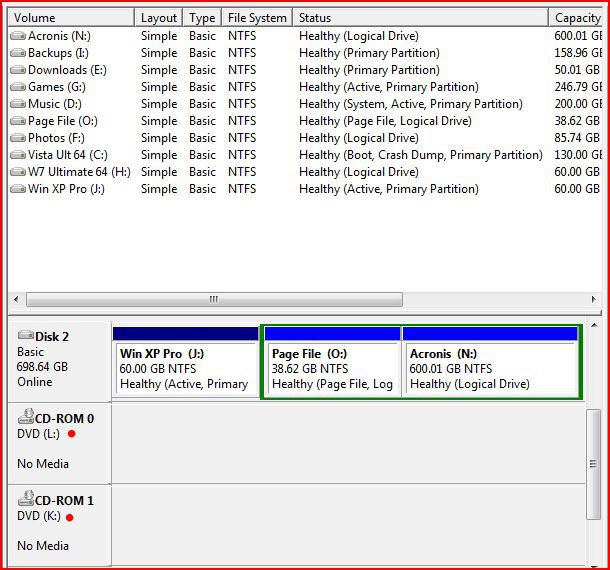The image size is (610, 570).
Task: Click the 50.01 GB capacity cell
Action: click(577, 70)
